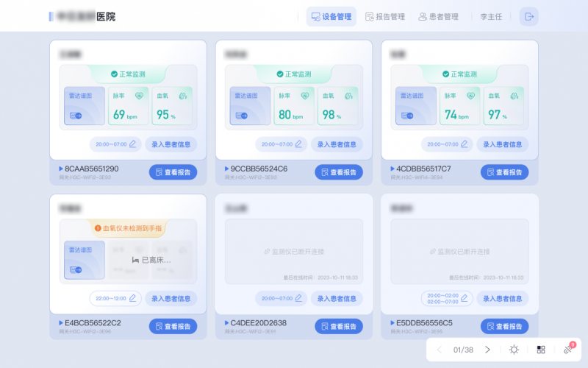Click the 01/38 page indicator
This screenshot has height=368, width=588.
[463, 350]
